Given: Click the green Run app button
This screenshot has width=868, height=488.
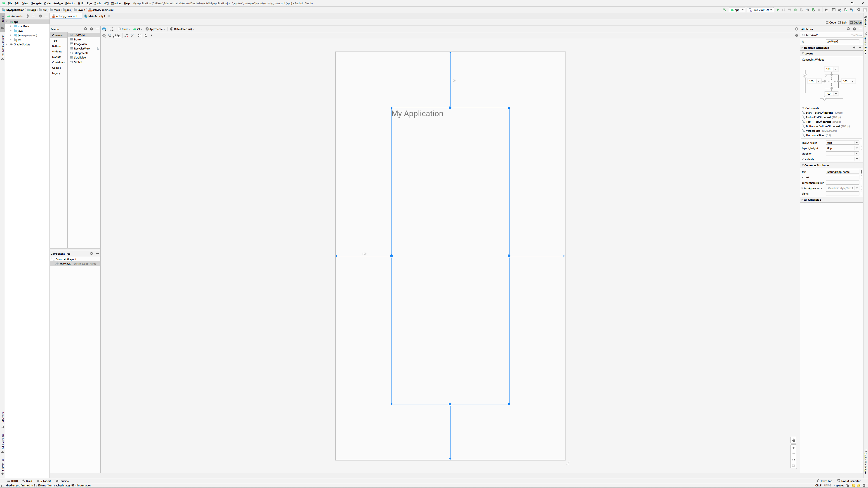Looking at the screenshot, I should coord(778,10).
